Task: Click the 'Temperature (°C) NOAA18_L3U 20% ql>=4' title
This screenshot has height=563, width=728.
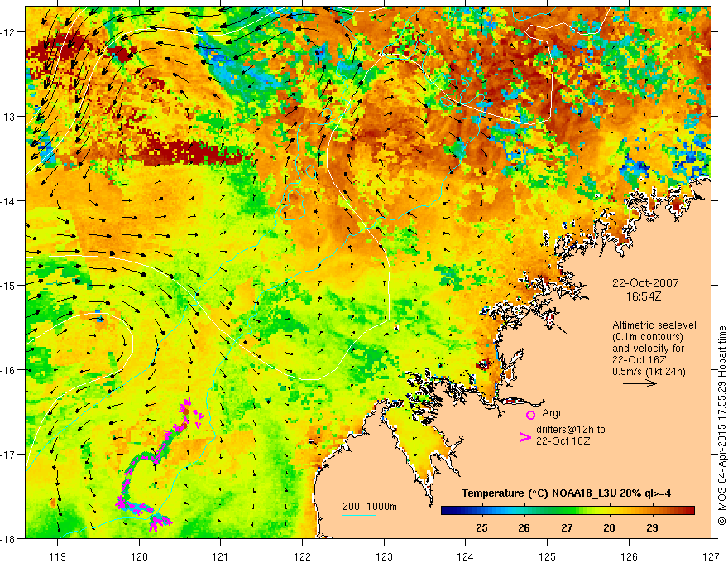Action: coord(566,493)
